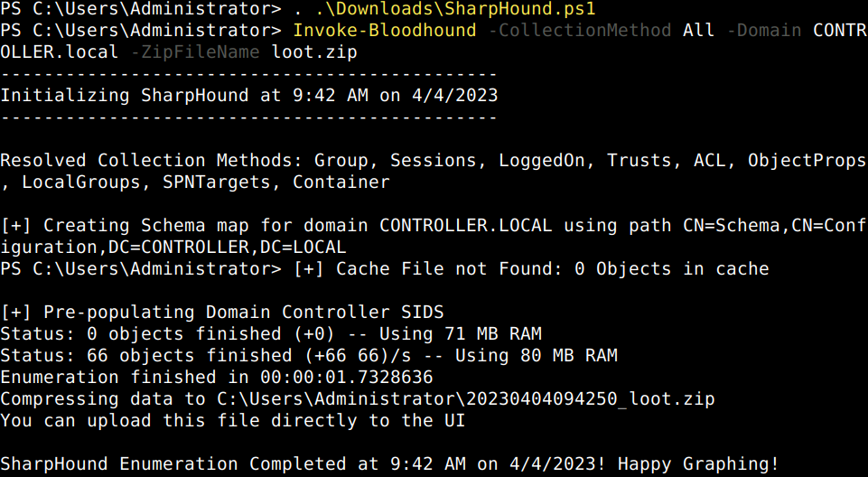868x477 pixels.
Task: Click 'You can upload this file' line
Action: (232, 421)
